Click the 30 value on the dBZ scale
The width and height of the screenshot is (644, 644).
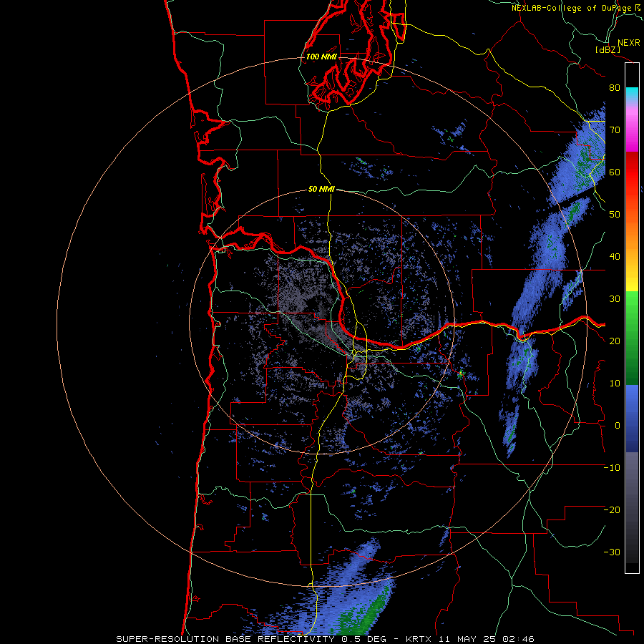point(615,299)
